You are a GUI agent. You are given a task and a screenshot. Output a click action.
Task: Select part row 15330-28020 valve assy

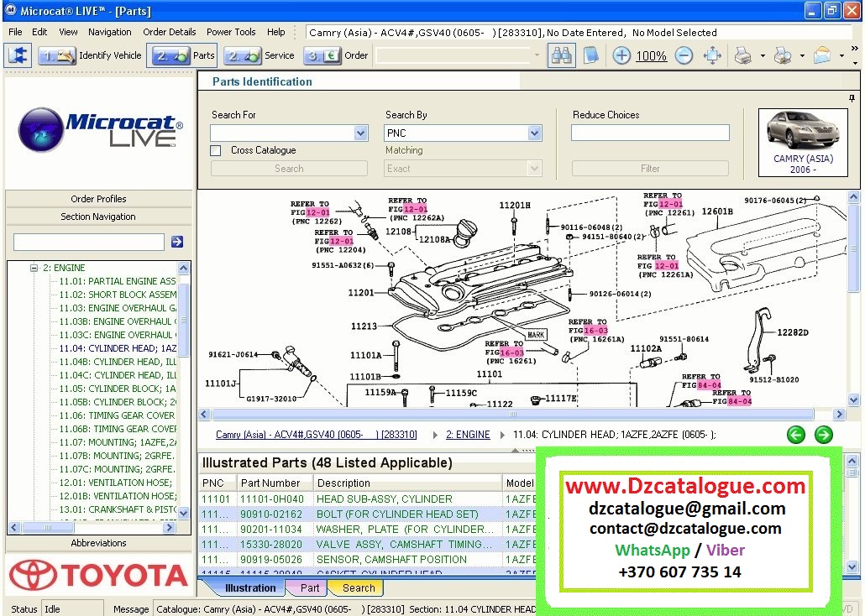[367, 545]
